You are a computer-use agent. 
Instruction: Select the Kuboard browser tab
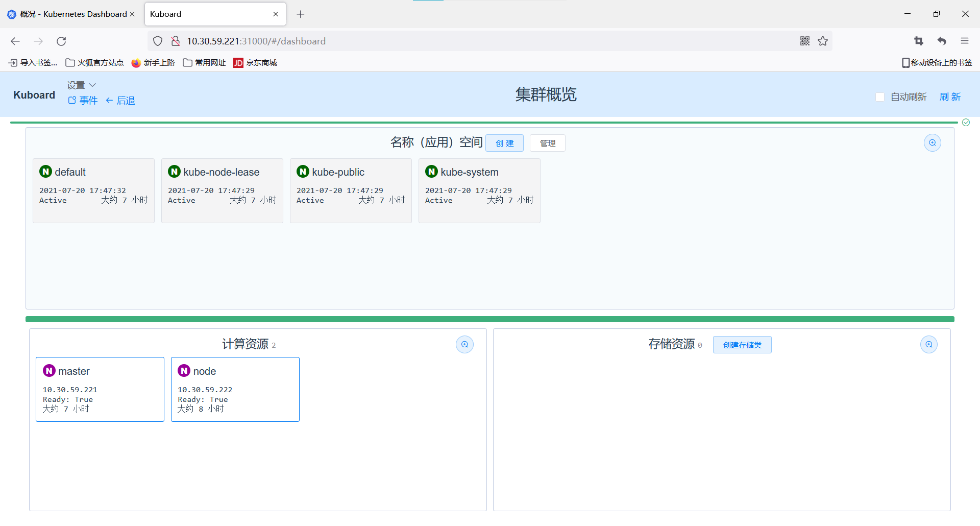[x=215, y=14]
